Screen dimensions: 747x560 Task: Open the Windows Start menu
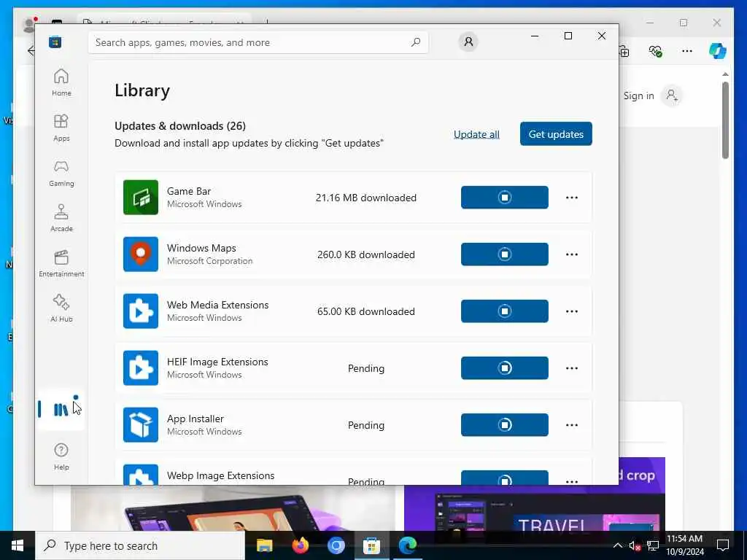point(18,545)
